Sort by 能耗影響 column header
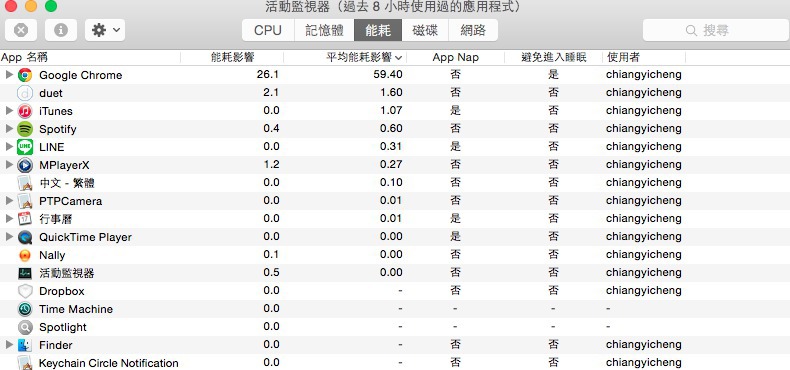The height and width of the screenshot is (370, 790). point(232,57)
